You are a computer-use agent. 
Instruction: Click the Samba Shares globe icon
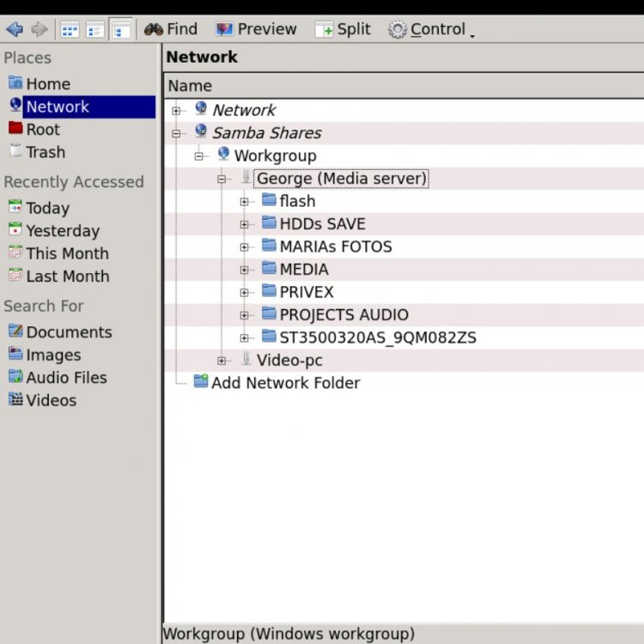click(x=201, y=131)
